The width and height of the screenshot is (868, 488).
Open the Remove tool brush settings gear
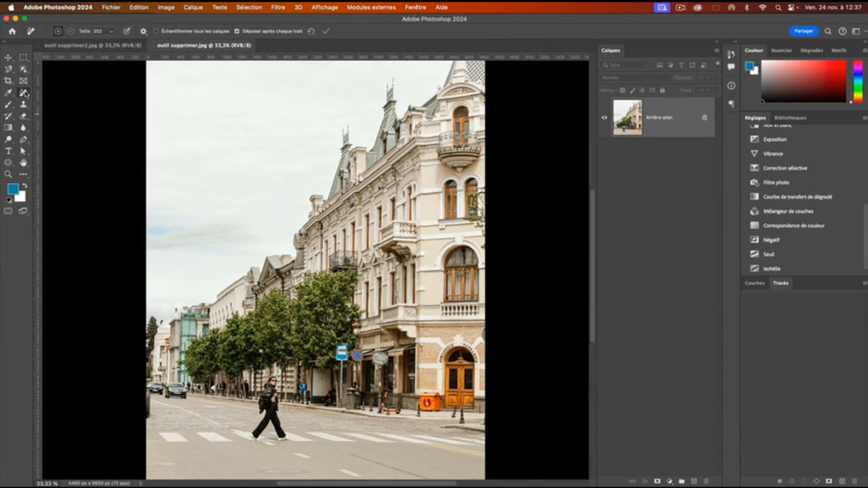pyautogui.click(x=143, y=31)
